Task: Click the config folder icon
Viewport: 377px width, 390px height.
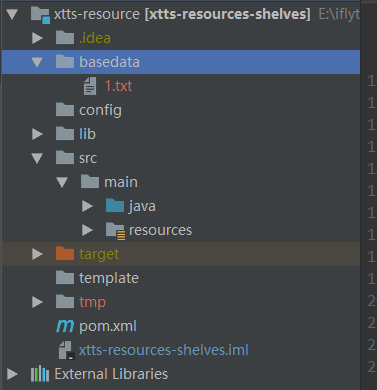Action: pyautogui.click(x=65, y=110)
